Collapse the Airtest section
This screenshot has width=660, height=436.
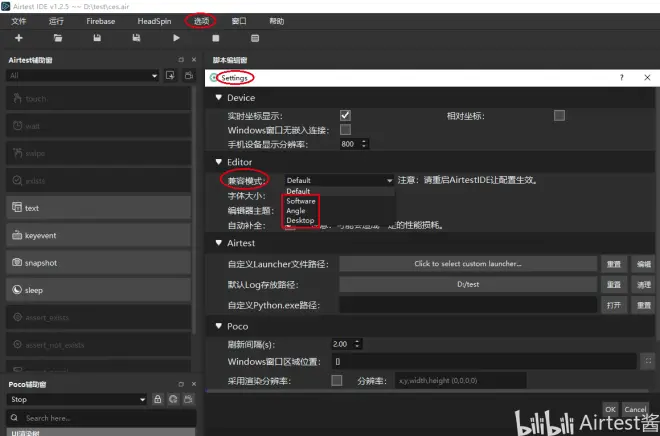(218, 243)
